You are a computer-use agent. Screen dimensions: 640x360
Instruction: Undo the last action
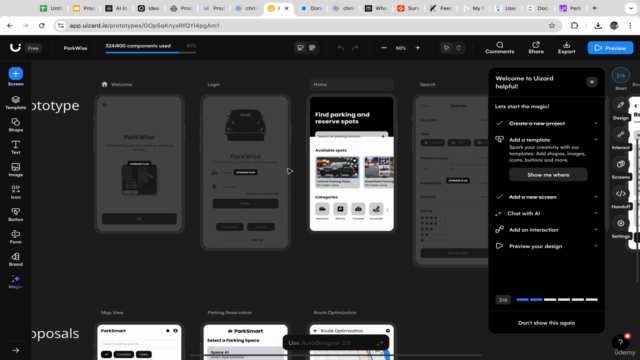tap(341, 48)
